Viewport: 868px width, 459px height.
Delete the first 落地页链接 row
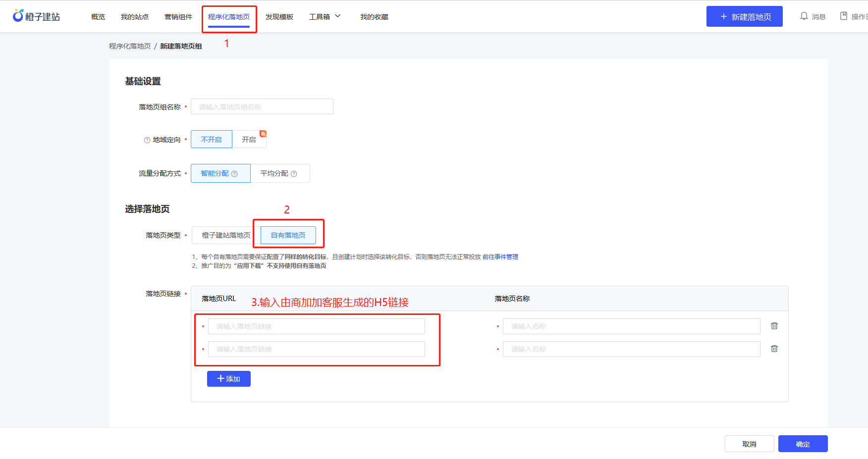click(774, 326)
